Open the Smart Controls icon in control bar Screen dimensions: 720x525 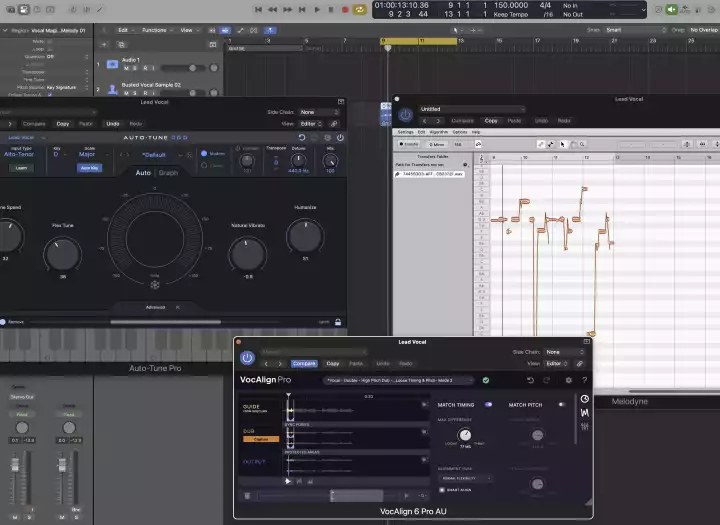pyautogui.click(x=73, y=9)
